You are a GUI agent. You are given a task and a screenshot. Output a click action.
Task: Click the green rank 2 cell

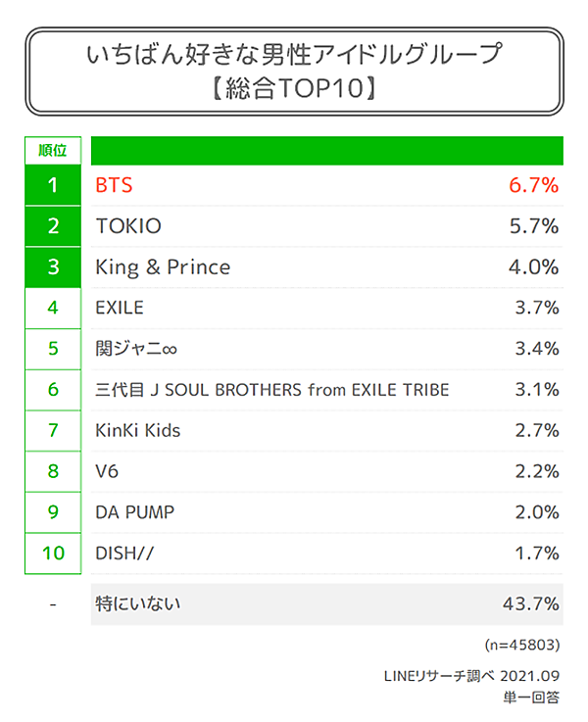(53, 226)
